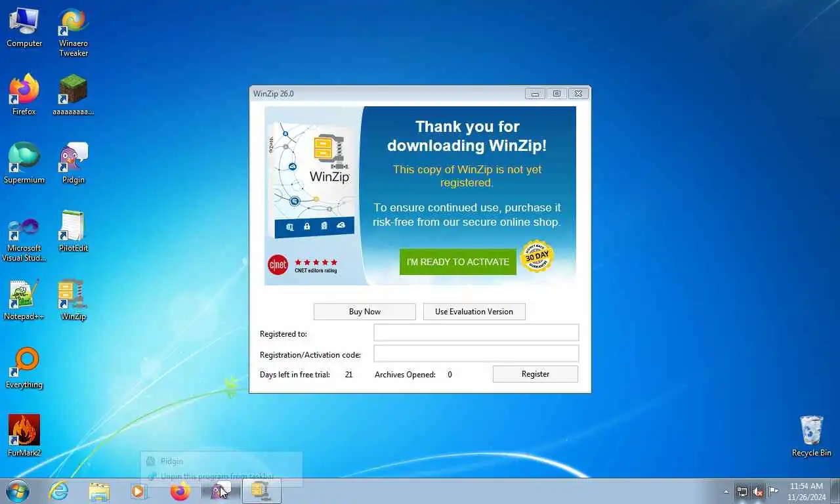840x504 pixels.
Task: Open the taskbar clock and date
Action: [807, 492]
